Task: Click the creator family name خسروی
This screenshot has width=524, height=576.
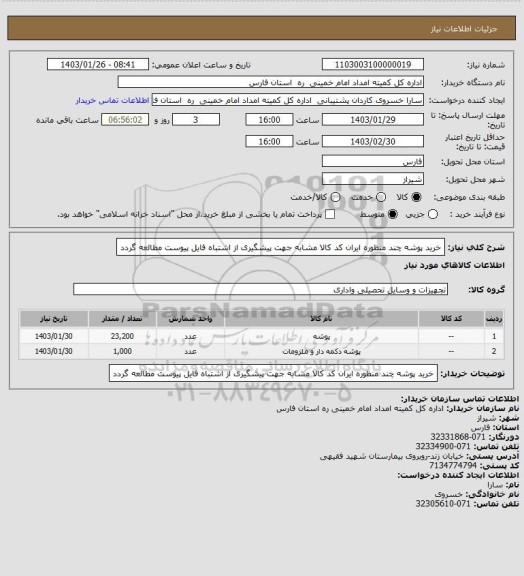Action: [449, 494]
